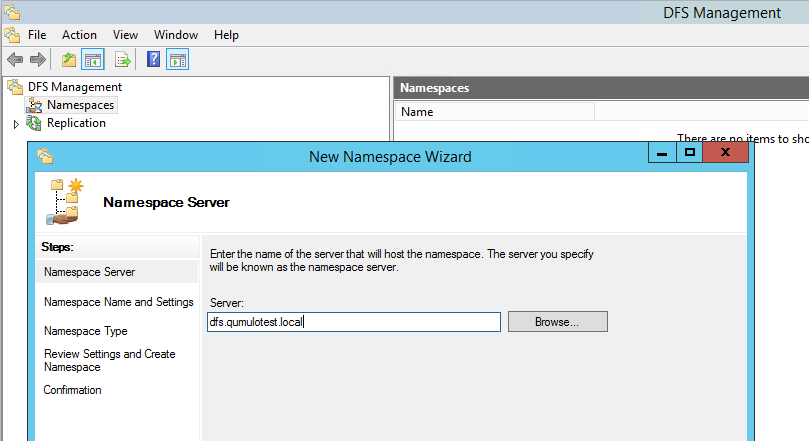Viewport: 809px width, 441px height.
Task: Click the Name column header
Action: 494,112
